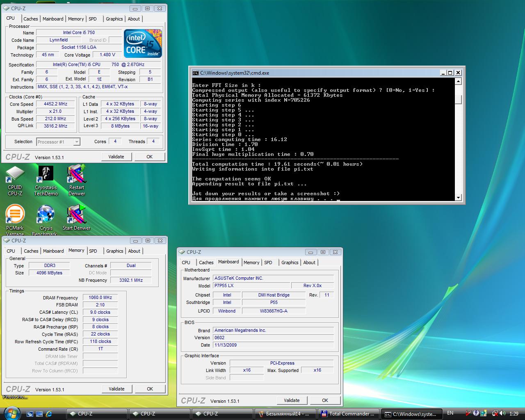Open Memory tab in CPU-Z processor window
This screenshot has width=525, height=420.
coord(76,19)
